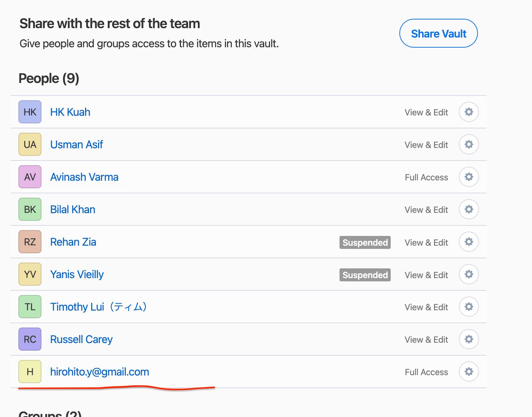
Task: Open Bilal Khan's permission gear
Action: (469, 209)
